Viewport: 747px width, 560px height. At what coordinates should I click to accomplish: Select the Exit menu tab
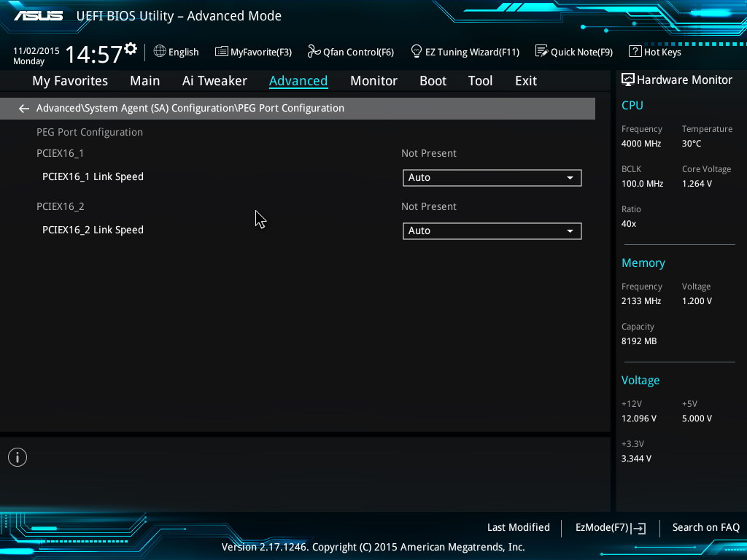(525, 81)
